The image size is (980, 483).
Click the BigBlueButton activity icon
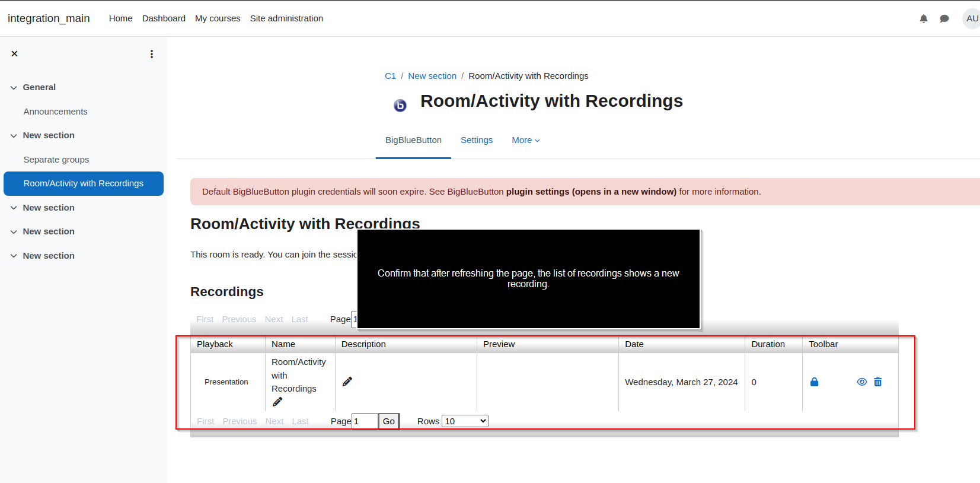point(400,105)
